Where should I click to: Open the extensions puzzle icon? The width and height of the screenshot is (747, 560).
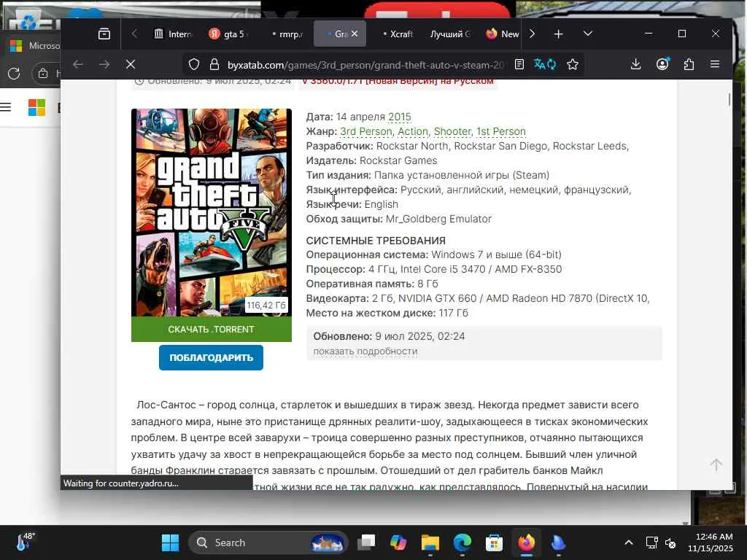pos(689,64)
